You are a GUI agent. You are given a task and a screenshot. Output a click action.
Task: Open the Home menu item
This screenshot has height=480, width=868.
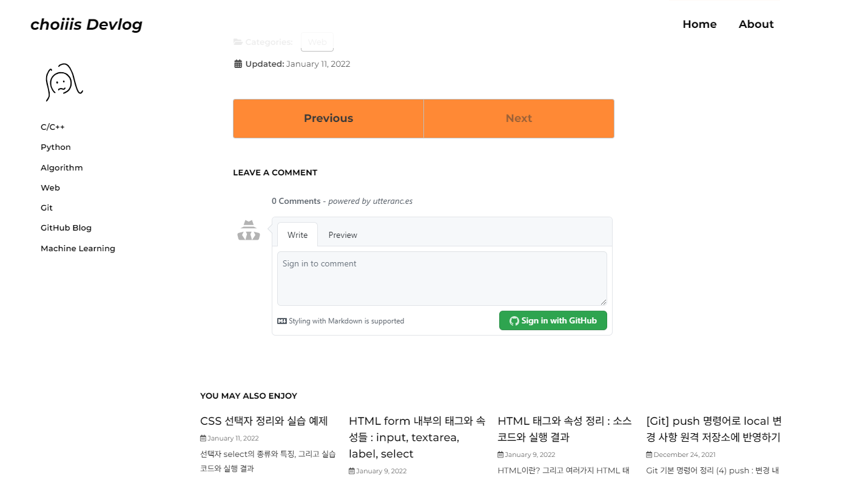click(699, 24)
